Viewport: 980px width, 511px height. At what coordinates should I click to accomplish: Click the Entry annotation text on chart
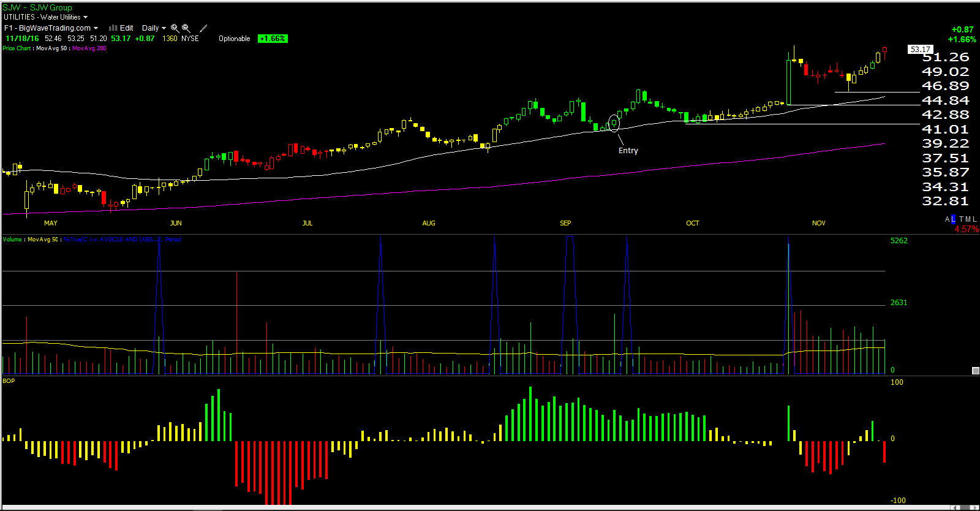pyautogui.click(x=628, y=151)
